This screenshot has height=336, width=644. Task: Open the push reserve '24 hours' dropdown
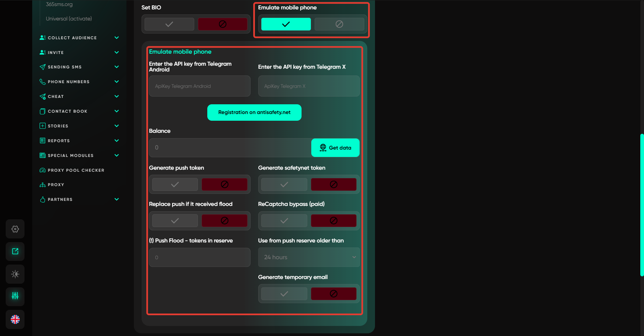[x=309, y=257]
